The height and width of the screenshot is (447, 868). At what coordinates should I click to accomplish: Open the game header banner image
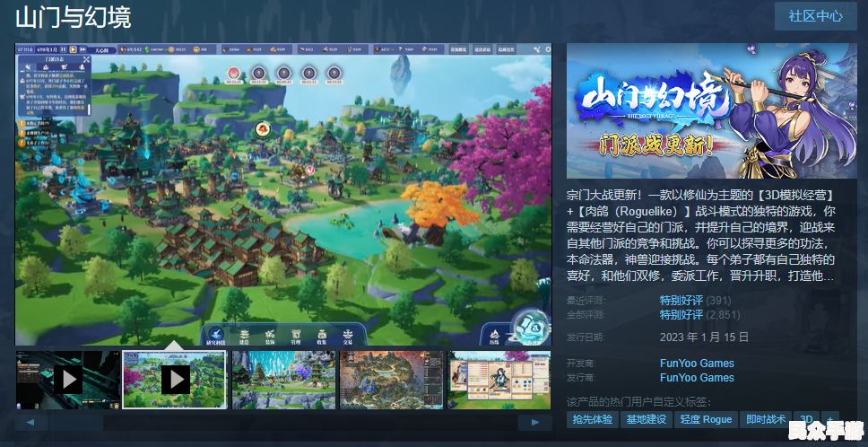click(711, 110)
